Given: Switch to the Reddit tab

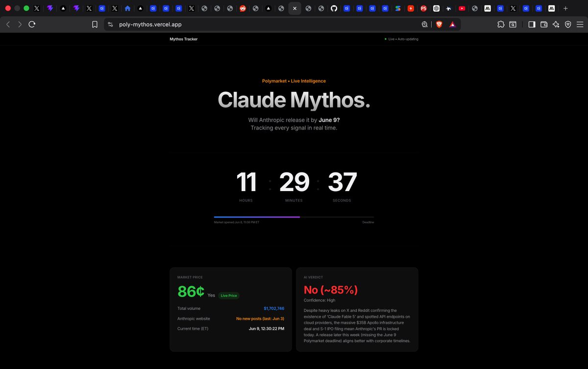Looking at the screenshot, I should pyautogui.click(x=243, y=8).
